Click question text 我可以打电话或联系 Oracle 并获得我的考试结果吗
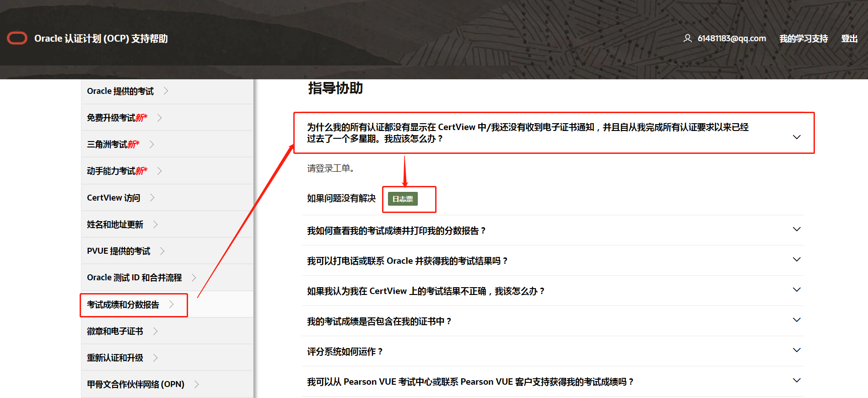The height and width of the screenshot is (398, 868). 407,261
